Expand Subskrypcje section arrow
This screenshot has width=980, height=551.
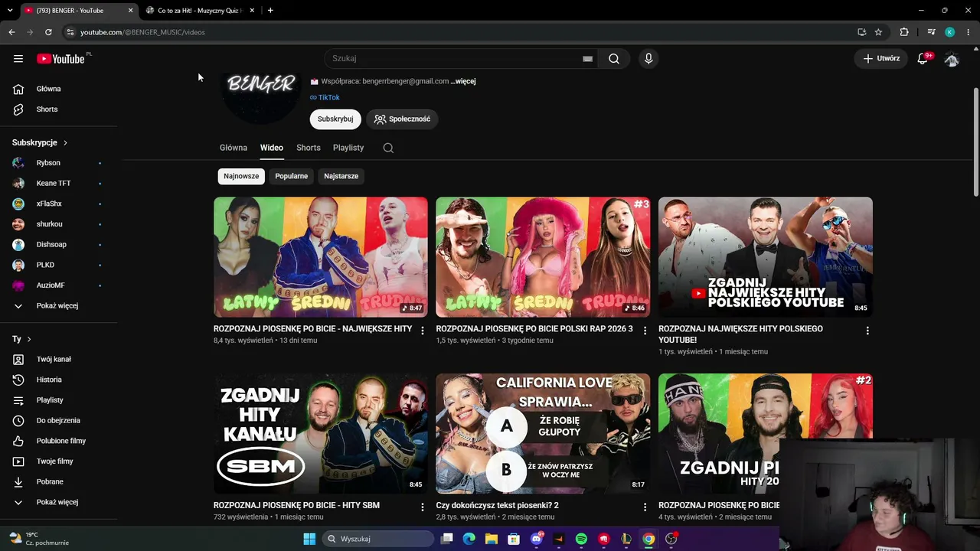tap(65, 142)
